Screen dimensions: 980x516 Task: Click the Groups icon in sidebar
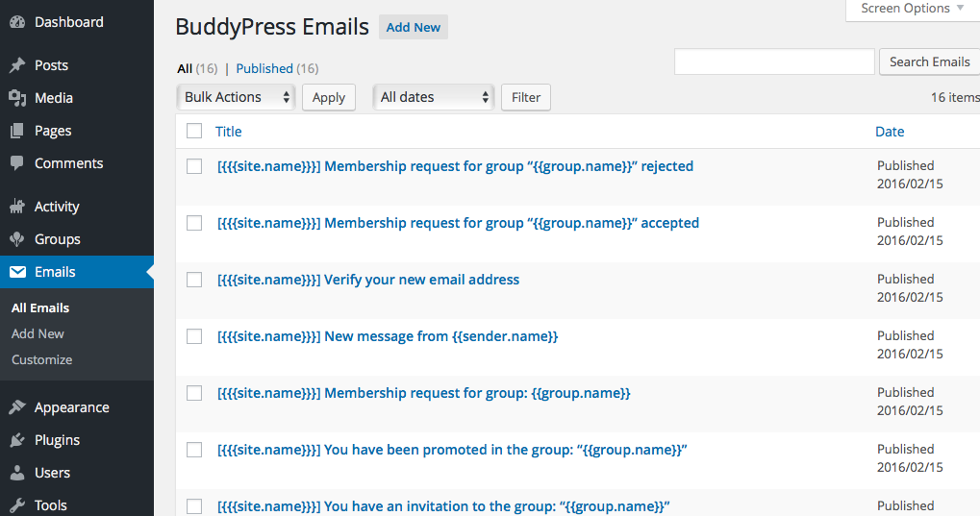[x=17, y=239]
